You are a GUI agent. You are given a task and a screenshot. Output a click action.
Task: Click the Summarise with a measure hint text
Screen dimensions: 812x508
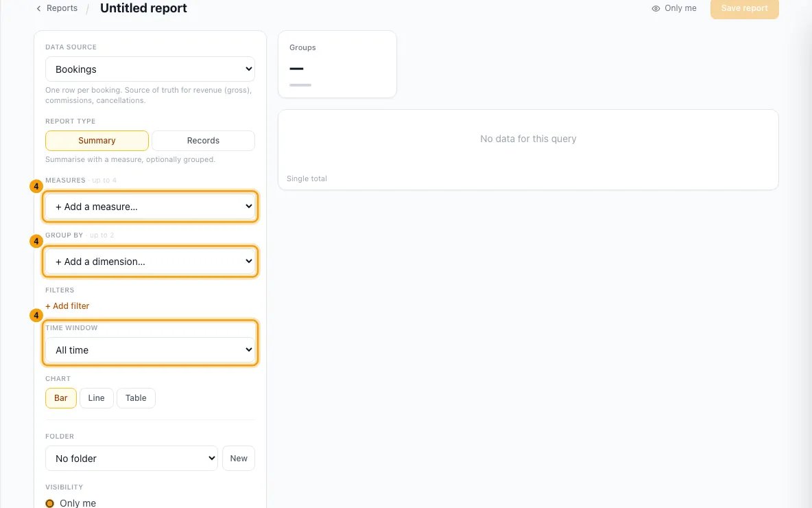coord(130,160)
